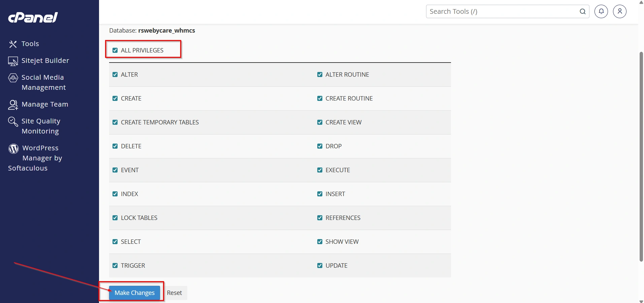Screen dimensions: 644x303
Task: Toggle the CREATE checkbox
Action: pyautogui.click(x=115, y=99)
